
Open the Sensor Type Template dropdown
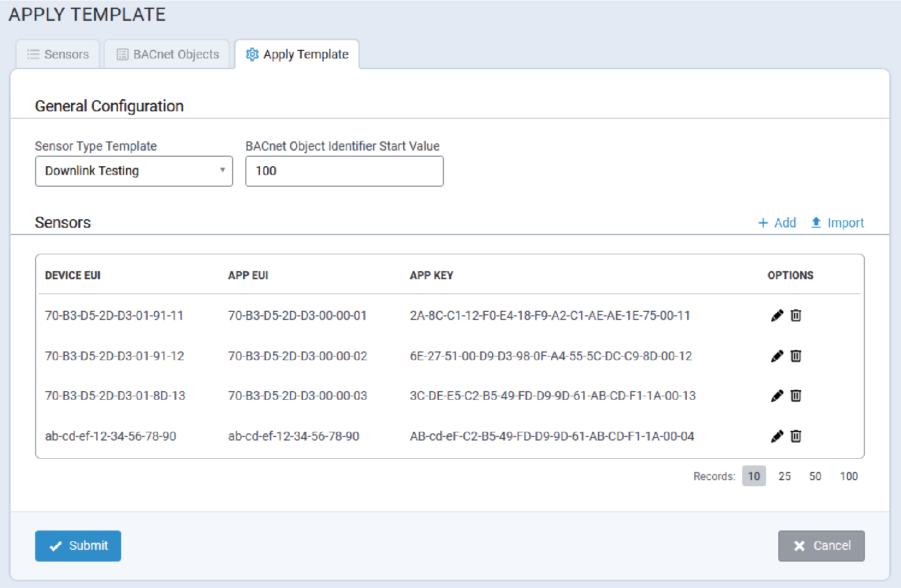coord(134,171)
